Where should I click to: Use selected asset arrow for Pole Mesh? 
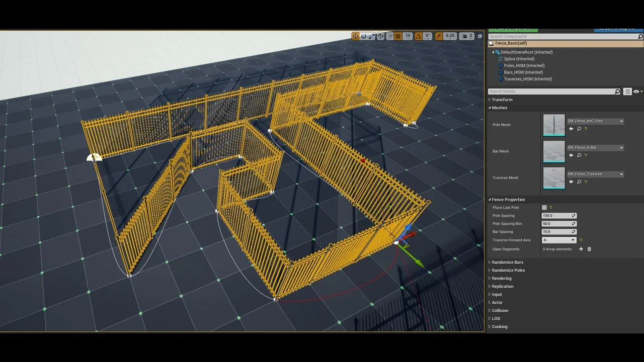(x=571, y=129)
